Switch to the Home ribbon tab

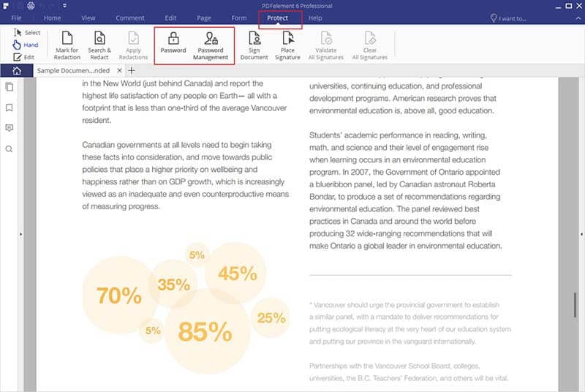tap(52, 18)
